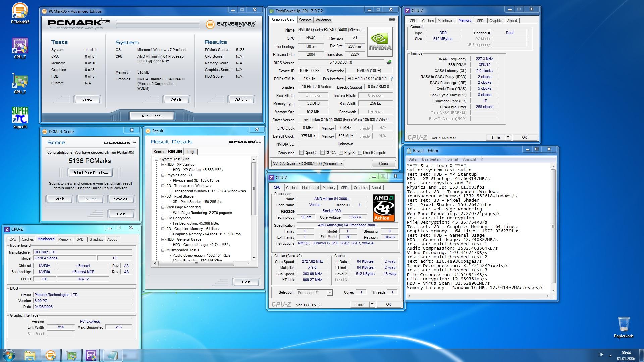This screenshot has width=644, height=362.
Task: Select the PCMark05 taskbar button
Action: (x=51, y=355)
